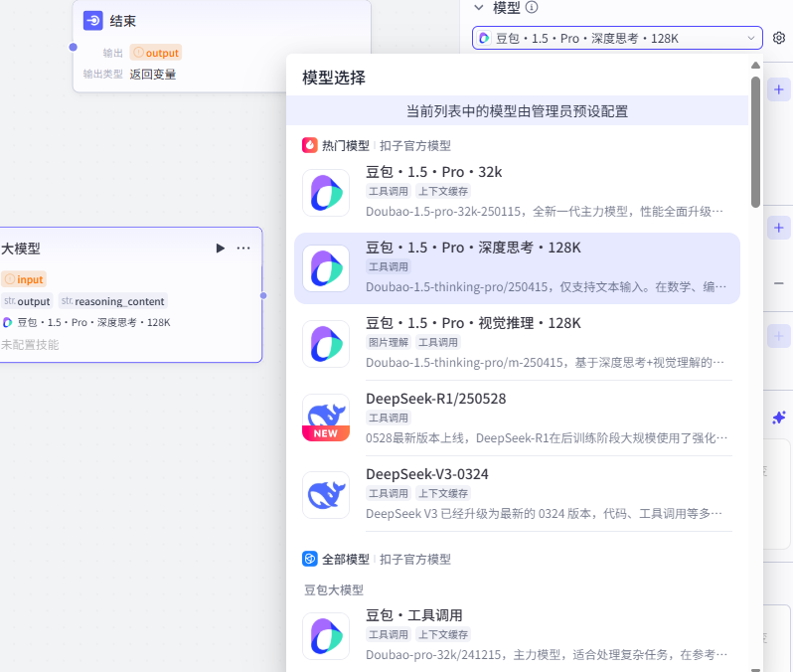Click the 结束 node left input port
This screenshot has width=793, height=672.
pos(74,47)
